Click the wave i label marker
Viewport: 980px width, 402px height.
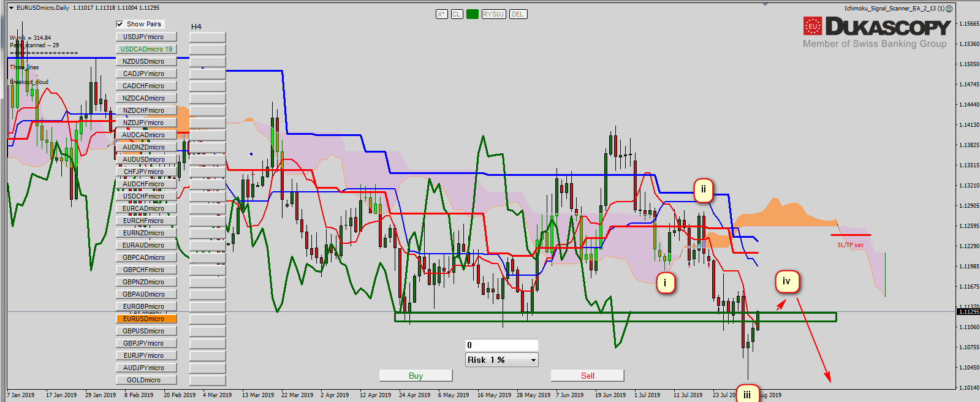pos(665,283)
